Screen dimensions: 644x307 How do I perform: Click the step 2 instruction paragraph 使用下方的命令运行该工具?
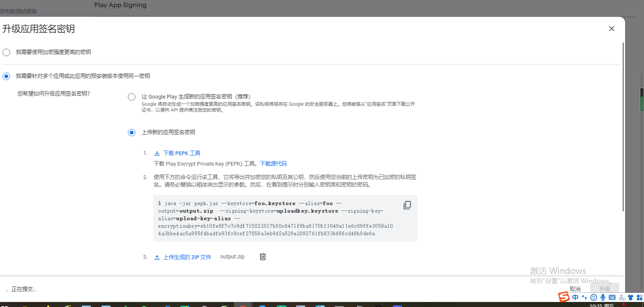(285, 181)
